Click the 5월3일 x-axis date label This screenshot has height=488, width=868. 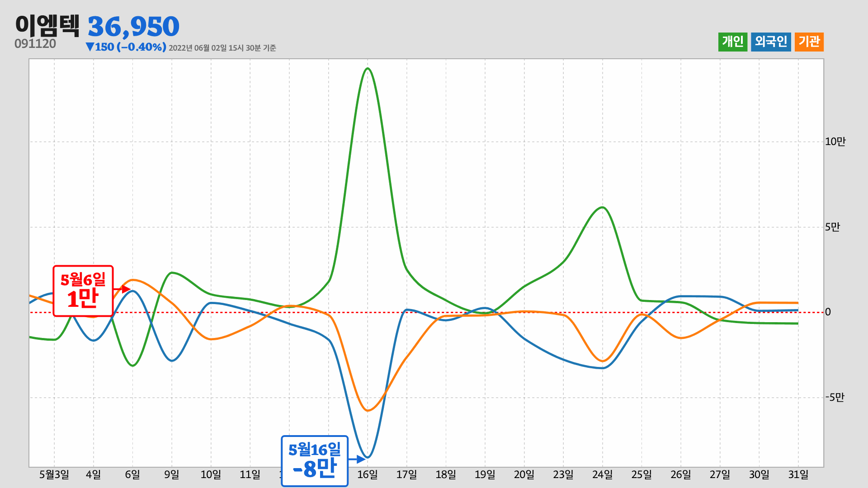(54, 475)
